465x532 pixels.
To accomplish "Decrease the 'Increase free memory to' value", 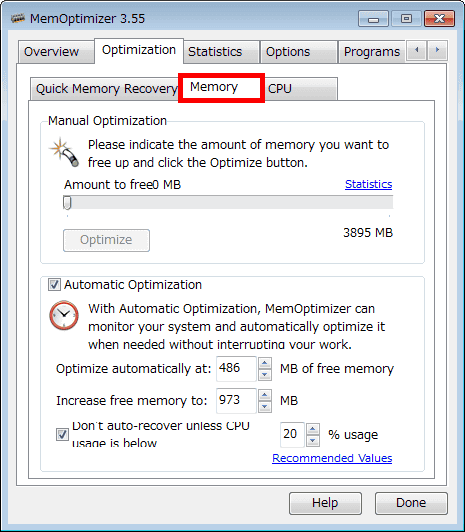I will pos(265,407).
